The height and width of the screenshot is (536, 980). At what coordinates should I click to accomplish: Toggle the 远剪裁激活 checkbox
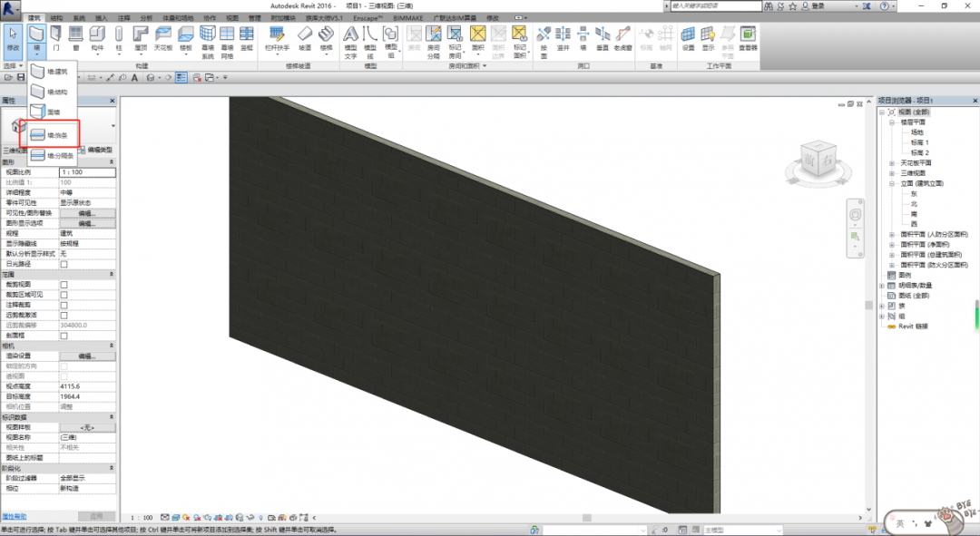[64, 316]
